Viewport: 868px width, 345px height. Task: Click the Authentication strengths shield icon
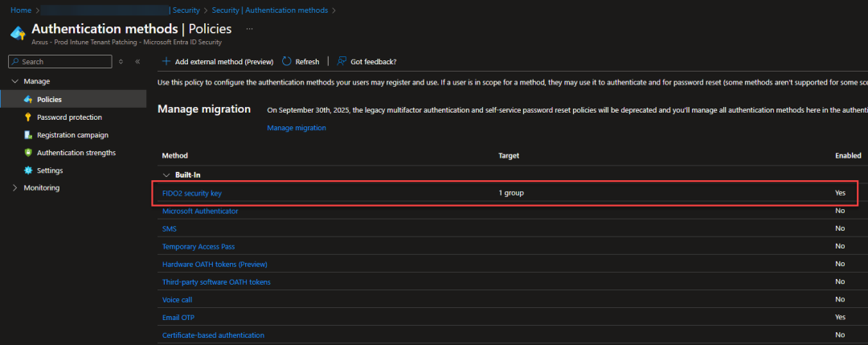[29, 153]
